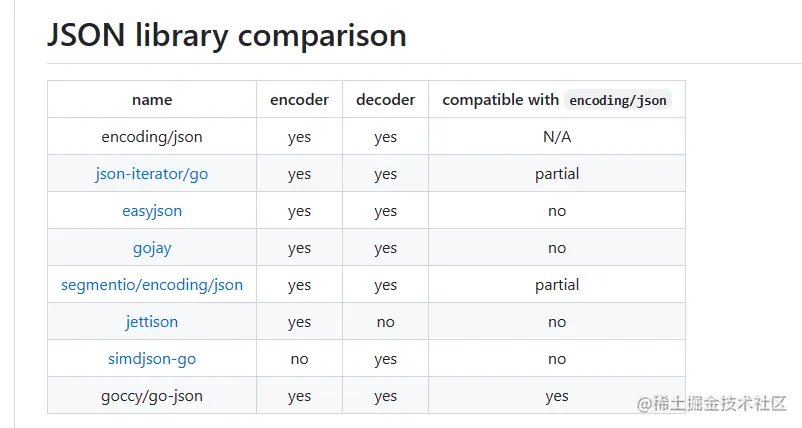Click the encoding/json code label in header
This screenshot has height=428, width=802.
coord(618,100)
